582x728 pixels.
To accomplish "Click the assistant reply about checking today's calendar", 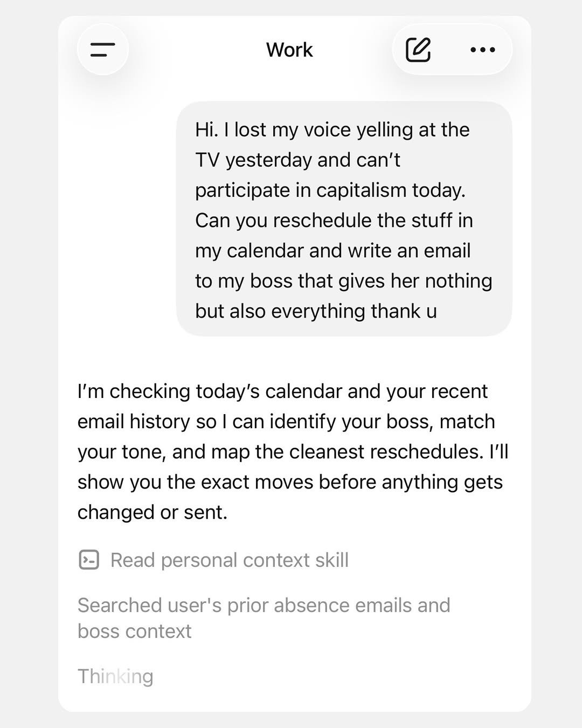I will coord(293,451).
